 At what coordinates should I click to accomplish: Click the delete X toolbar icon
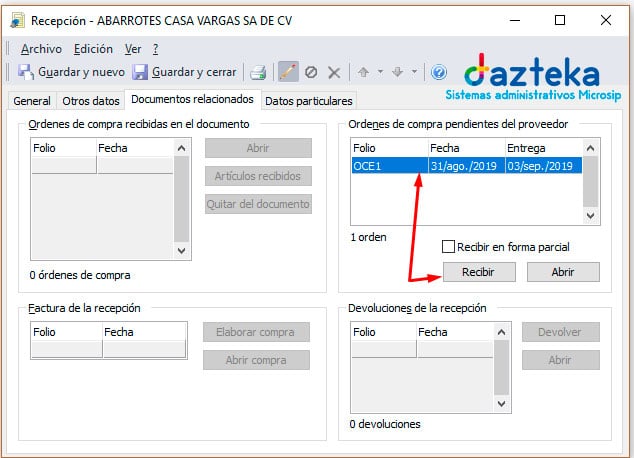pos(334,73)
